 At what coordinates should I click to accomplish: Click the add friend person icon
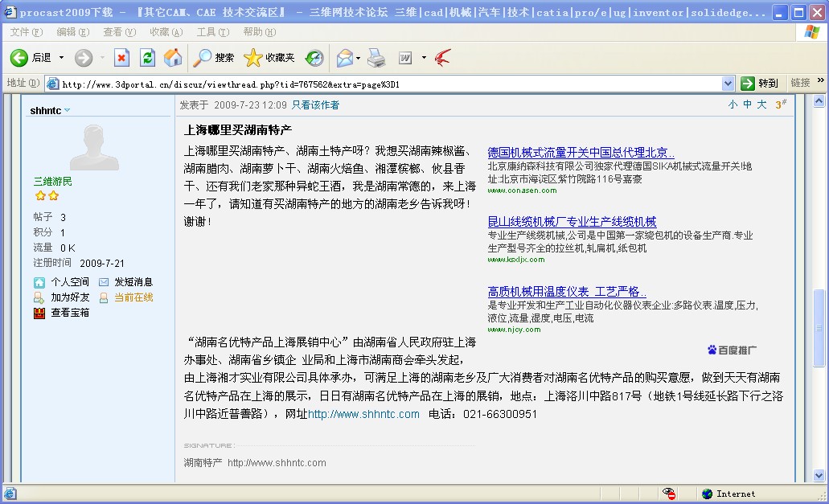[x=39, y=298]
